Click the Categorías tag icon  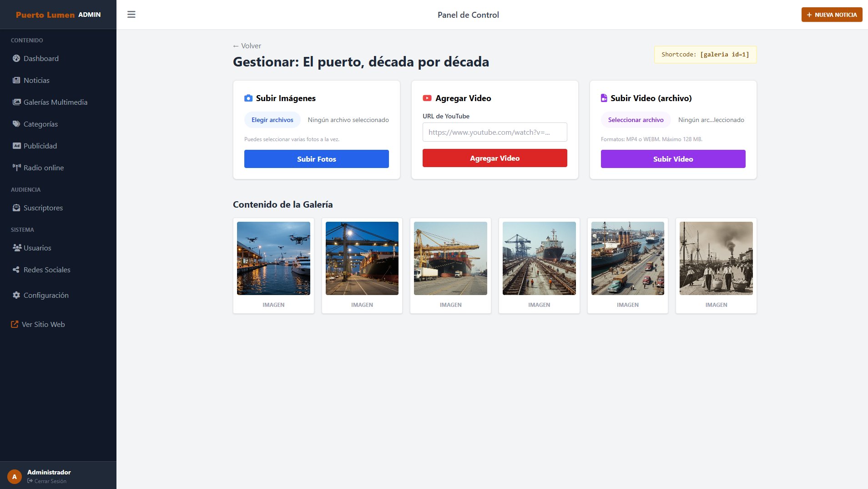click(x=16, y=124)
